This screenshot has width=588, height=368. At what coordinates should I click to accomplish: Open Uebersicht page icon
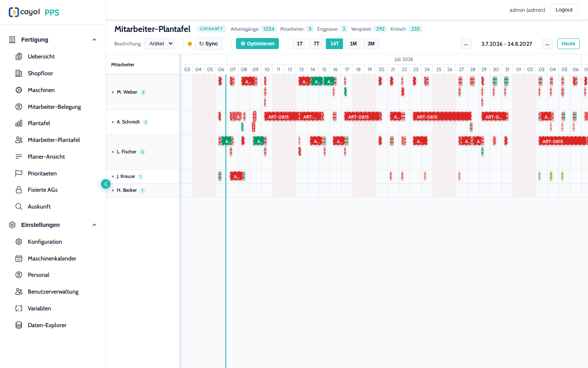[19, 56]
